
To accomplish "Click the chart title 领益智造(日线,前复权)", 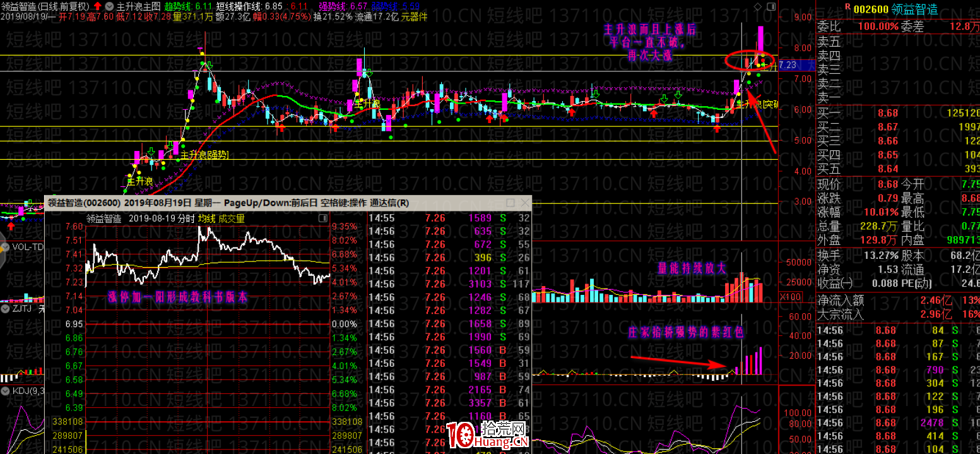I will coord(45,6).
